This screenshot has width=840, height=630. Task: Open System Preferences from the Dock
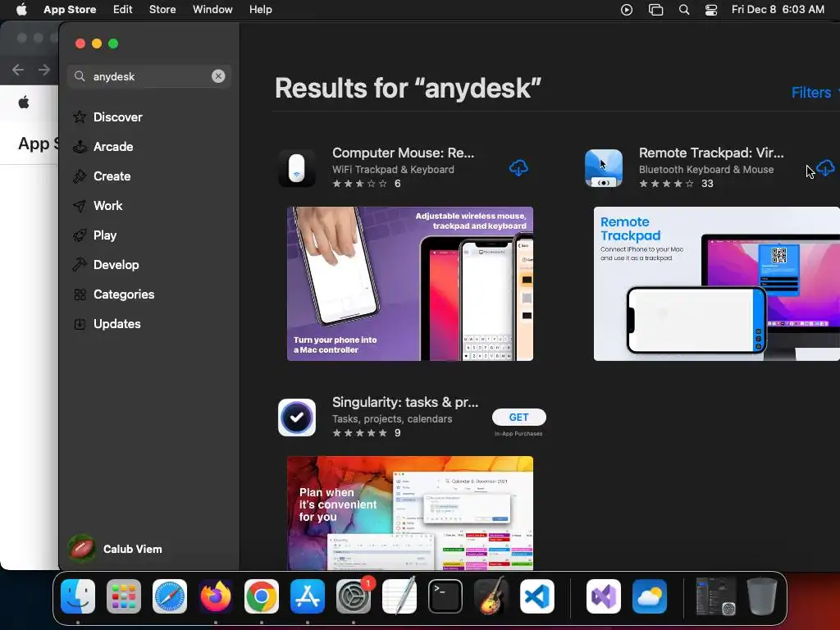pos(354,596)
